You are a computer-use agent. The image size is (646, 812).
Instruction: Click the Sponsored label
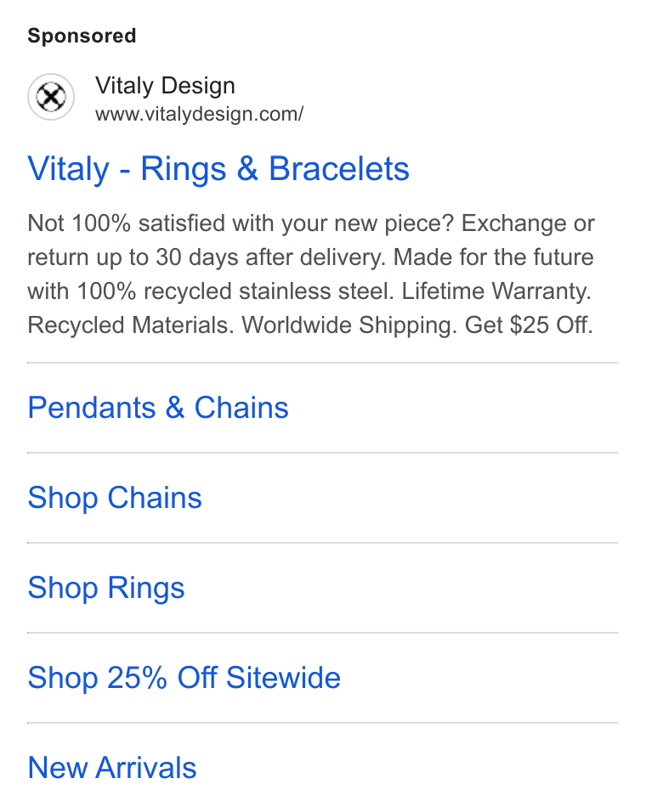pyautogui.click(x=82, y=36)
